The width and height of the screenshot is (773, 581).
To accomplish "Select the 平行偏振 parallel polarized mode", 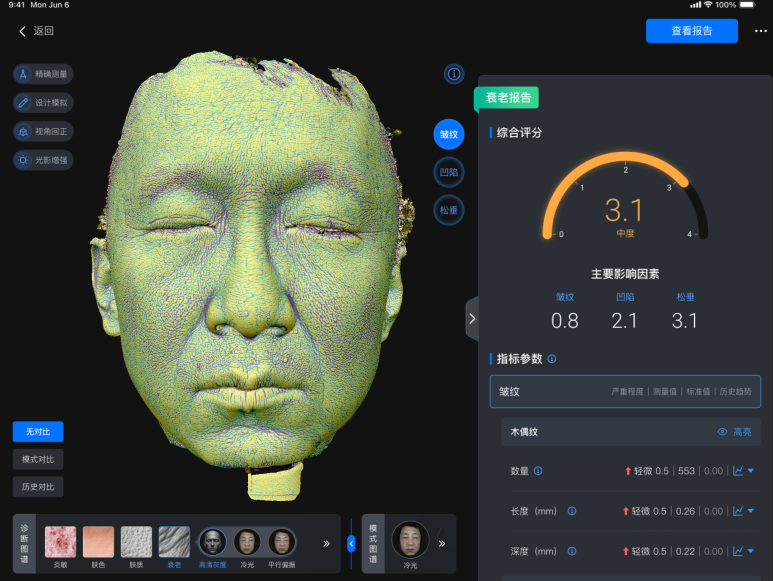I will click(x=281, y=547).
